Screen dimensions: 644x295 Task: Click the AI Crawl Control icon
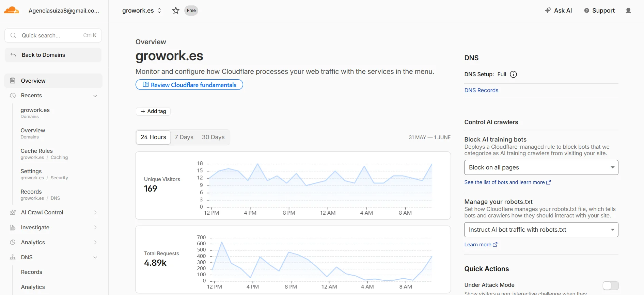pyautogui.click(x=13, y=212)
